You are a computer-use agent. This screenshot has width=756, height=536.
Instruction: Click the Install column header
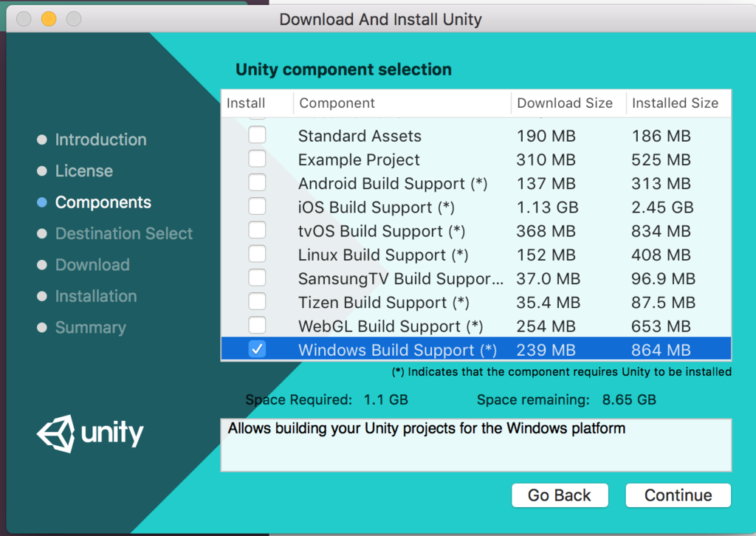click(257, 103)
